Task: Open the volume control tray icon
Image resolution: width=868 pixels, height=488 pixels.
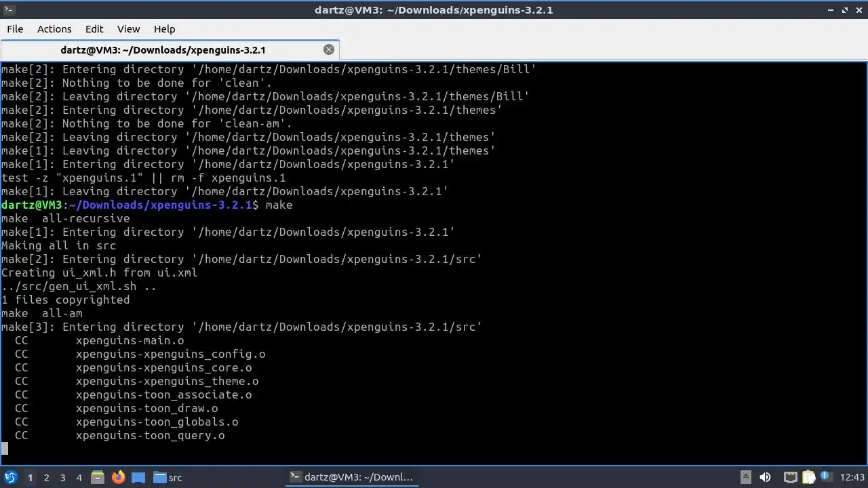Action: [766, 477]
